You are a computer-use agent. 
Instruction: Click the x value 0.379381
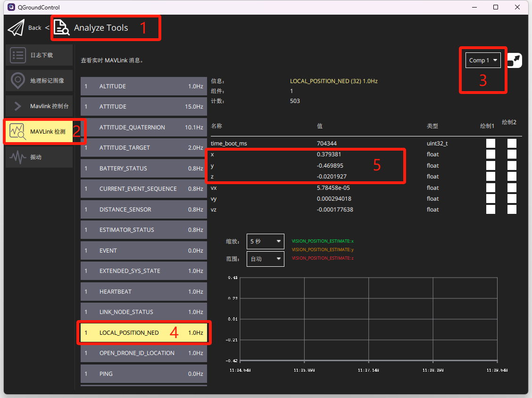click(329, 154)
